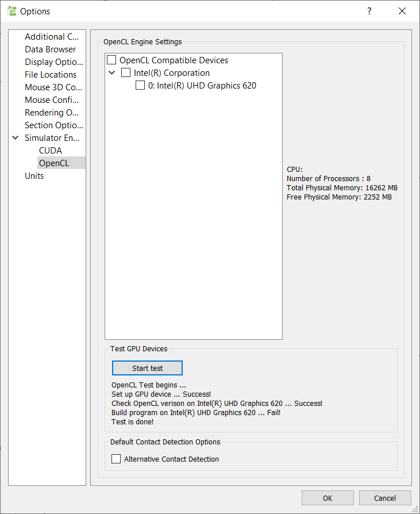Open the Units settings page
The height and width of the screenshot is (514, 420).
(34, 176)
